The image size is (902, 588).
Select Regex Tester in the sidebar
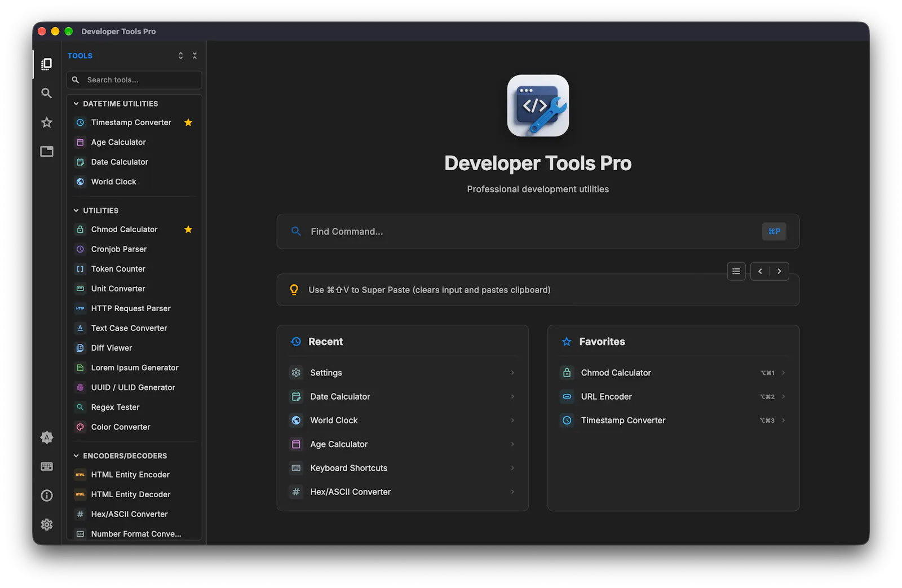coord(134,407)
